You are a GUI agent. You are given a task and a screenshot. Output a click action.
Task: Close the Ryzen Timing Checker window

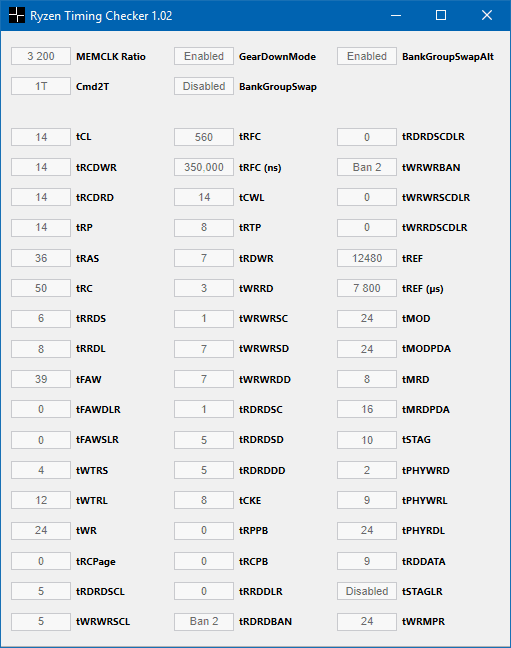pyautogui.click(x=487, y=15)
